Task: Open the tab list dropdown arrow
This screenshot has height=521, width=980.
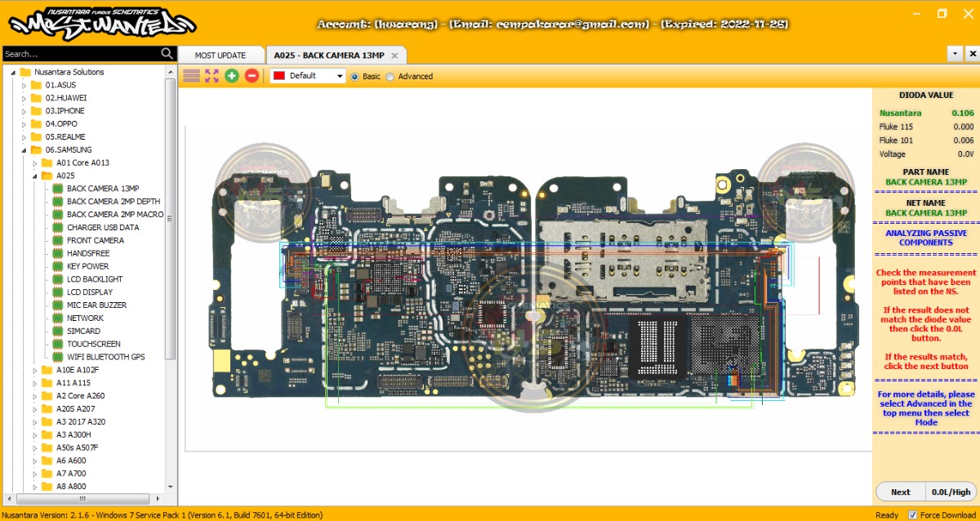Action: click(x=955, y=53)
